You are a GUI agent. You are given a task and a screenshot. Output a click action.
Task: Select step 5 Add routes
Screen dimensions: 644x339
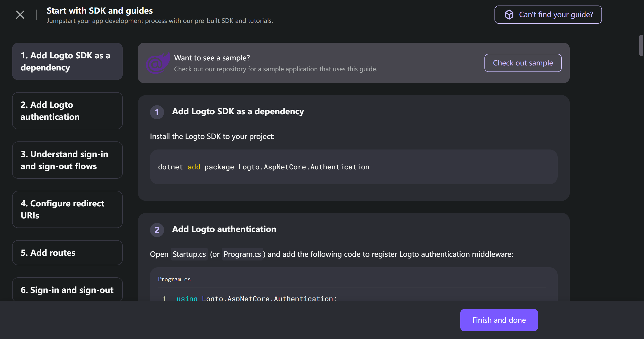pyautogui.click(x=67, y=253)
